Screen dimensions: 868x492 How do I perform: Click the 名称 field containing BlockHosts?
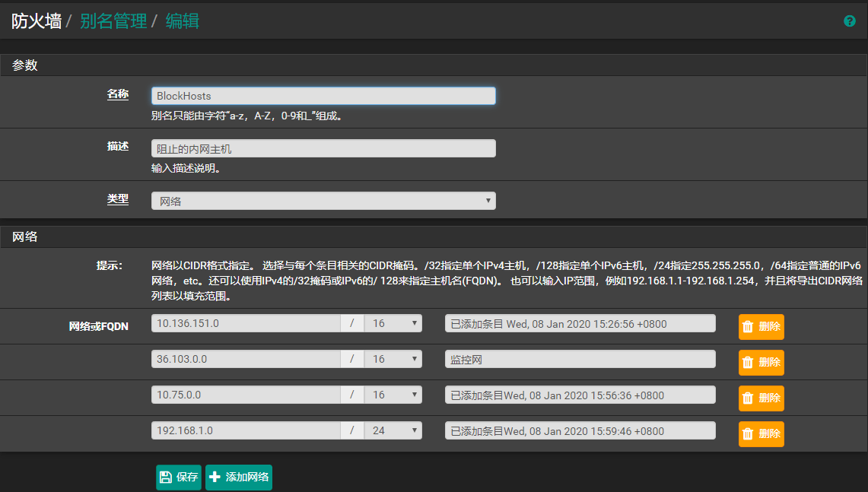(x=323, y=96)
